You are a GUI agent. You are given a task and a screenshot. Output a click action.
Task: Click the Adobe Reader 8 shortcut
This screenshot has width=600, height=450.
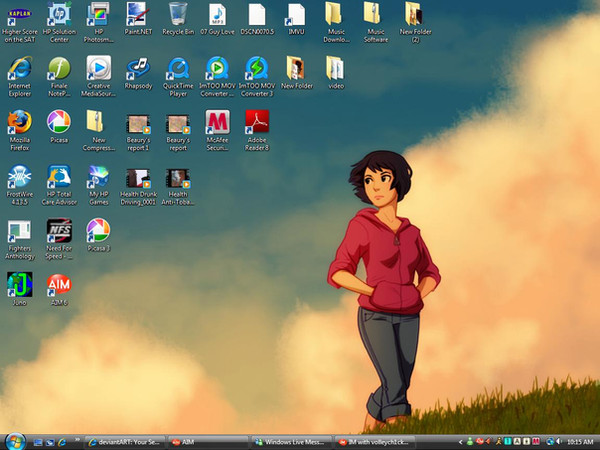click(258, 123)
